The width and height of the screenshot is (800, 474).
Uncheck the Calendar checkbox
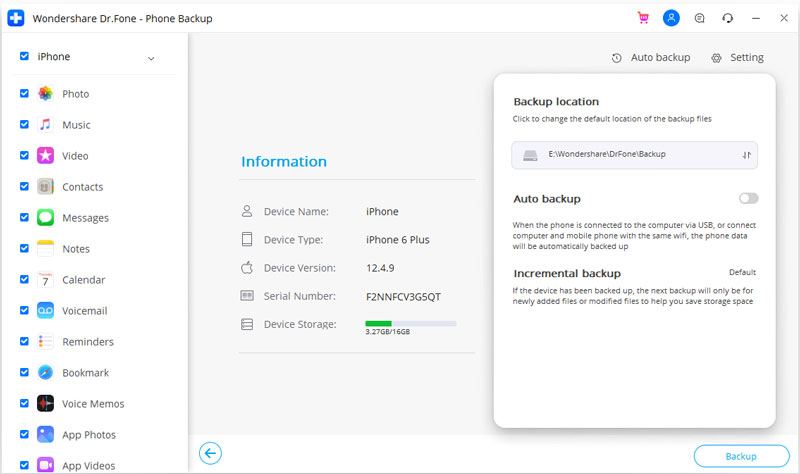point(24,279)
